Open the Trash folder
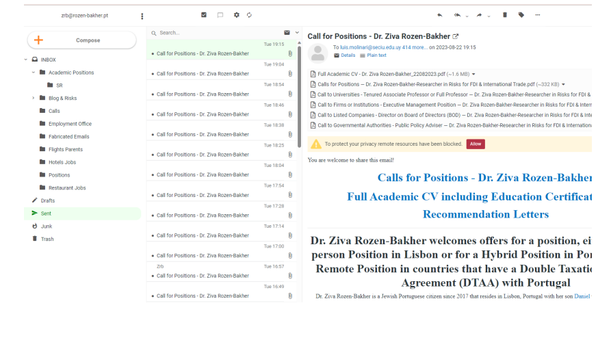The width and height of the screenshot is (611, 364). point(47,239)
